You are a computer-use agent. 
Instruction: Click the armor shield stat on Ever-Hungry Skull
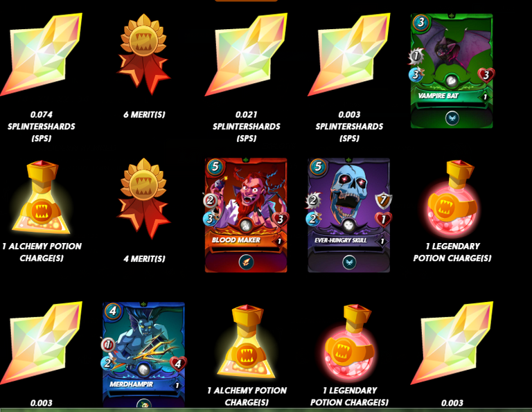(383, 200)
